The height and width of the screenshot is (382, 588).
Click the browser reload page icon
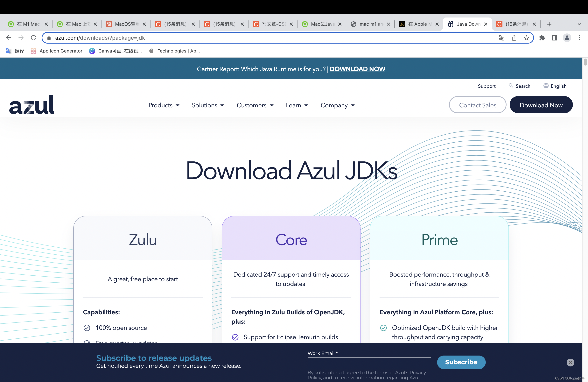(34, 38)
